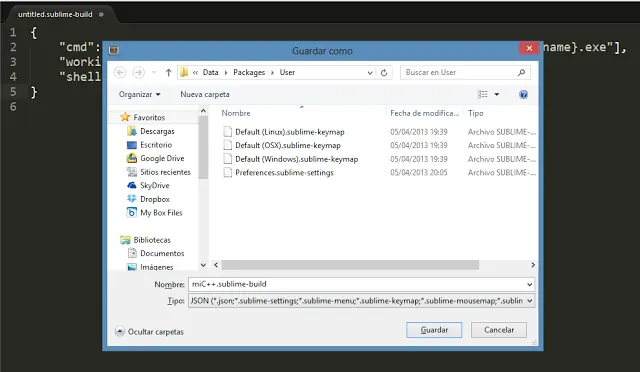640x372 pixels.
Task: Click the horizontal scrollbar left arrow
Action: pyautogui.click(x=216, y=265)
